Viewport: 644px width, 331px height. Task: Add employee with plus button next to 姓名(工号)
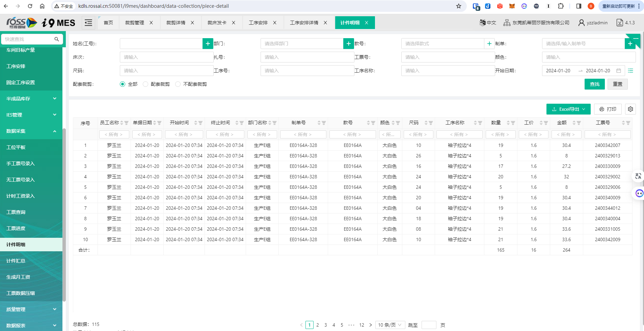pos(208,44)
